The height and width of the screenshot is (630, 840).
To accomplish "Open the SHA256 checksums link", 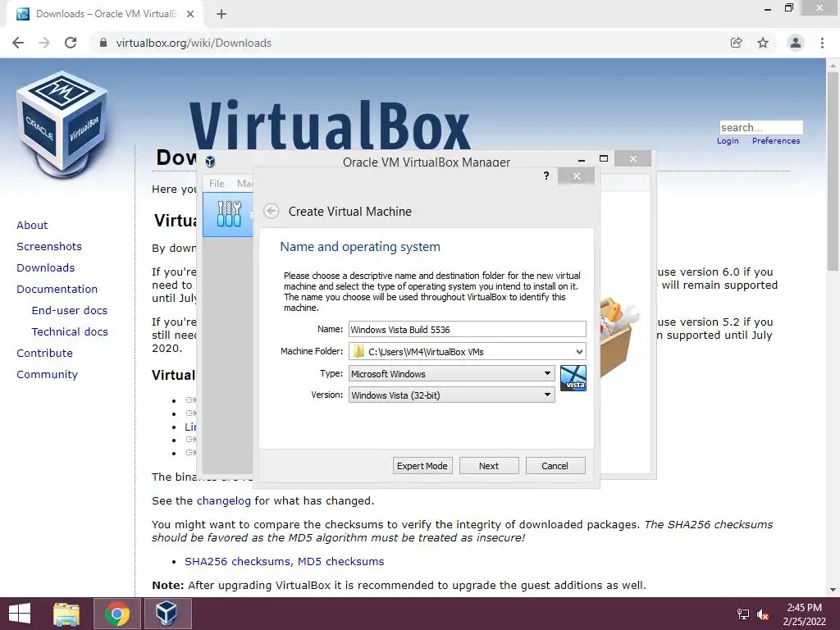I will [x=238, y=561].
